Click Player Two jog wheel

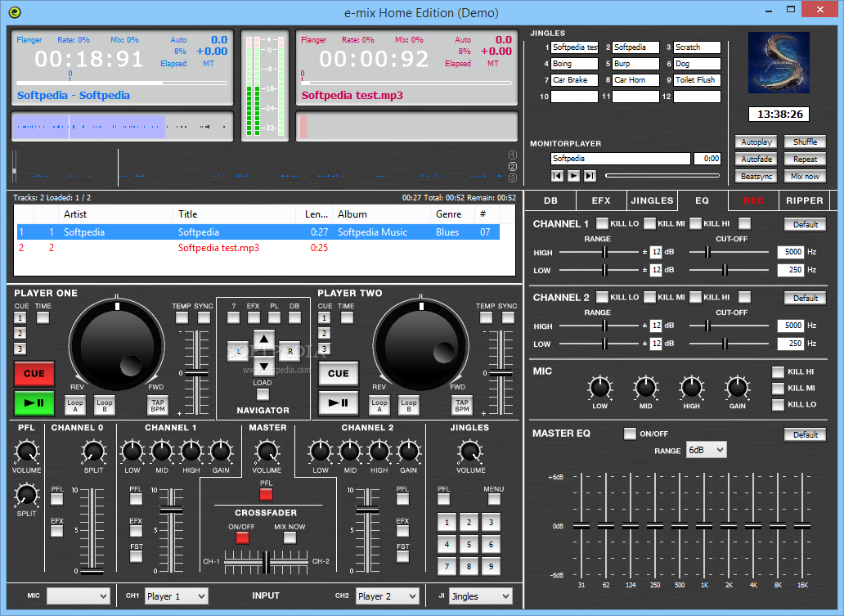[x=421, y=344]
